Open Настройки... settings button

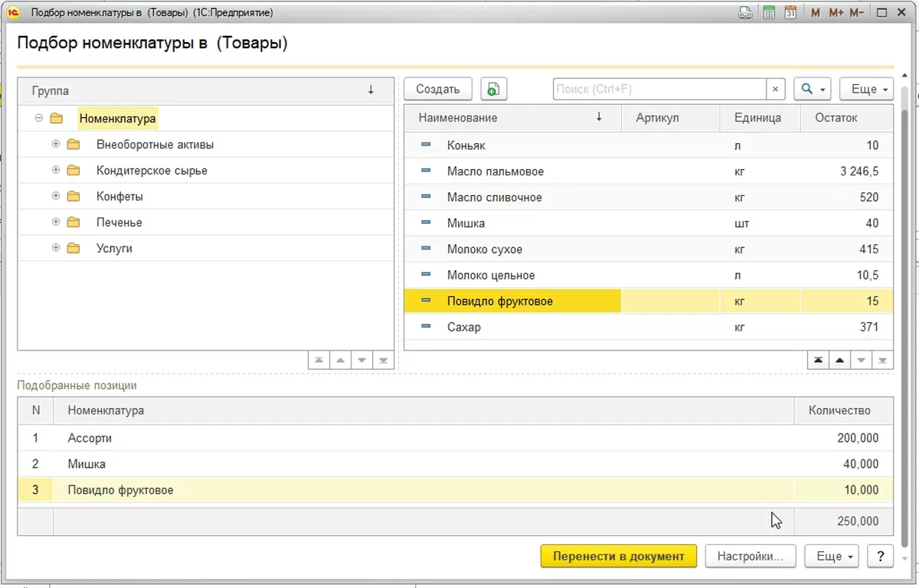(x=750, y=557)
